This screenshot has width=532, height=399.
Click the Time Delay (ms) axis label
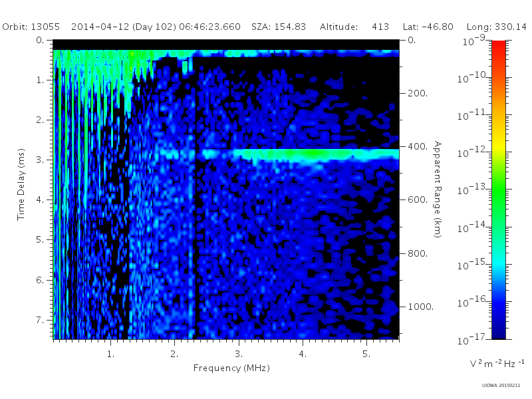point(21,184)
